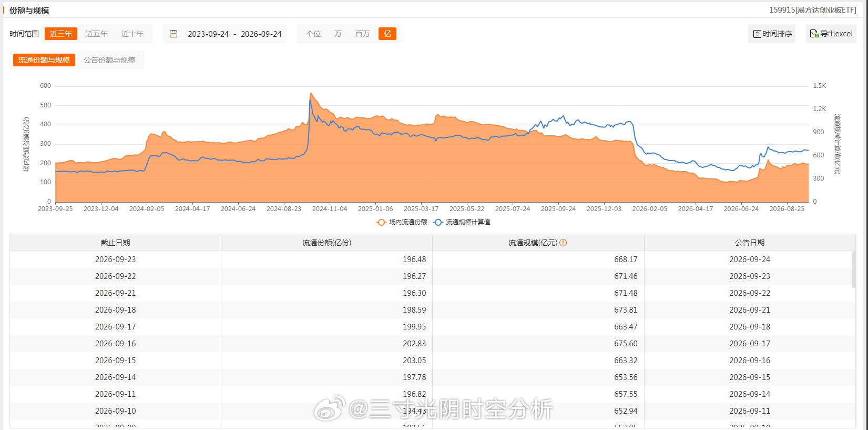Select the 近十年 time range
Screen dimensions: 868x430
coord(132,34)
